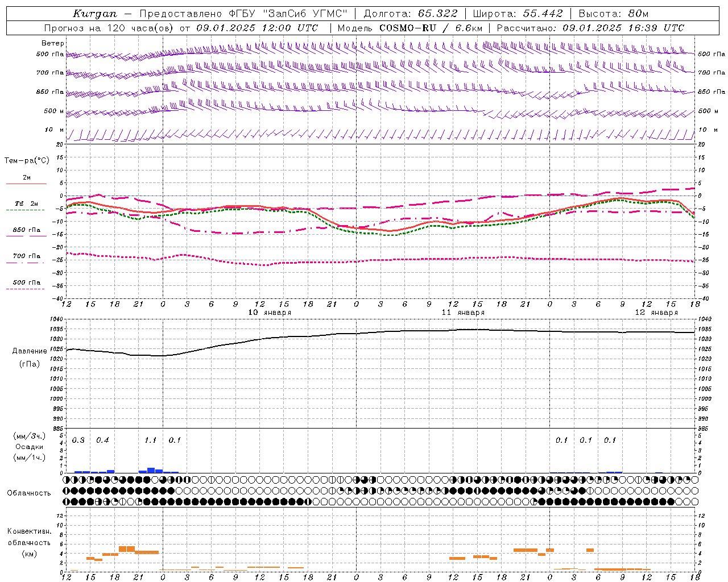The width and height of the screenshot is (728, 582).
Task: Click the "(мм/3ч.)" precipitation unit label
Action: click(x=29, y=436)
